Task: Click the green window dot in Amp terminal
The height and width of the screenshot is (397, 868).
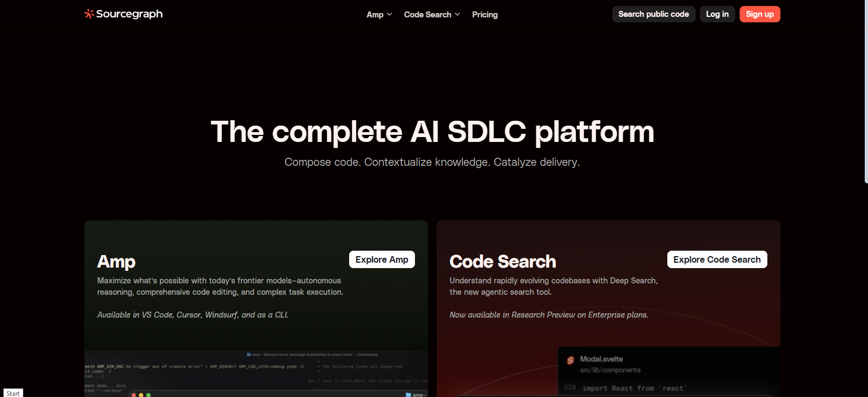Action: [148, 395]
